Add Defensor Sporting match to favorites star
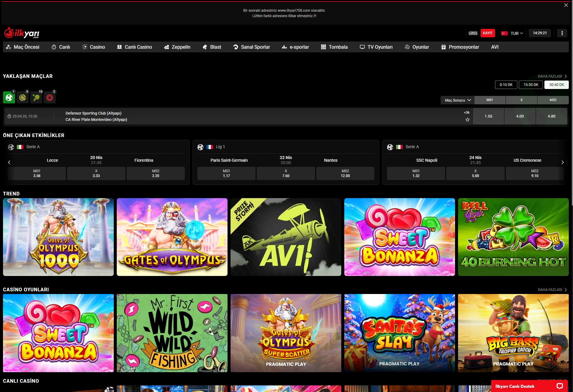The image size is (573, 392). [x=467, y=120]
